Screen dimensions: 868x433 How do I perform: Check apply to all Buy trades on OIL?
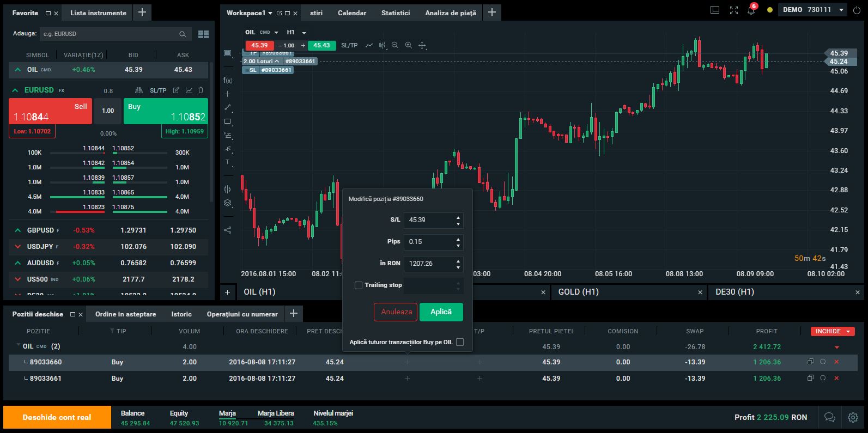460,342
